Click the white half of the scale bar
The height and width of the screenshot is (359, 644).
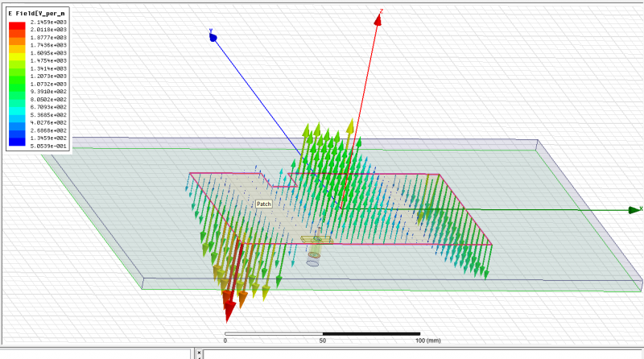pos(274,334)
